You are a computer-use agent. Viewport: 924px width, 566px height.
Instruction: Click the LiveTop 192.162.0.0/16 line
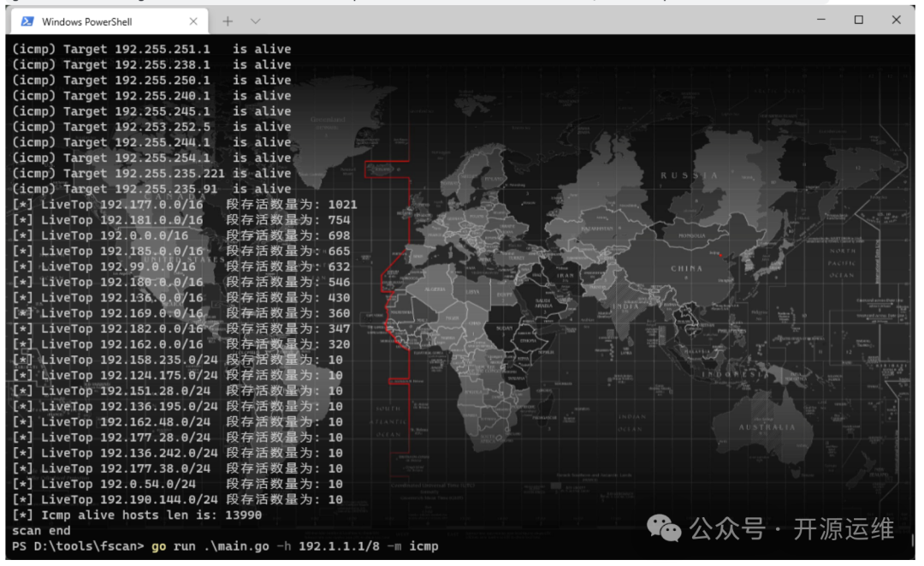coord(181,344)
